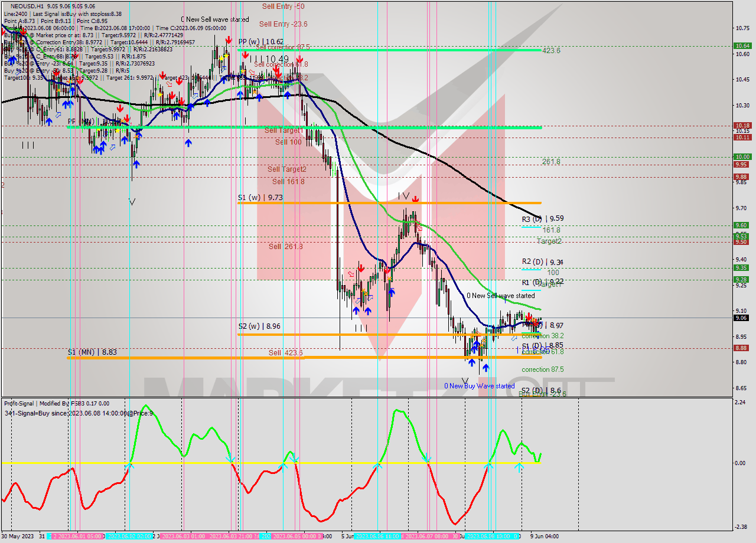Click the 'I V' wave label at the 9.70 peak
Screen dimensions: 756x543
tap(403, 195)
